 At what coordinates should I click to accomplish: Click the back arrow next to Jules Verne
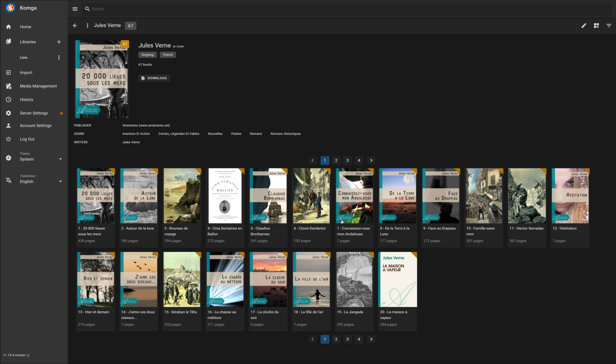coord(75,26)
